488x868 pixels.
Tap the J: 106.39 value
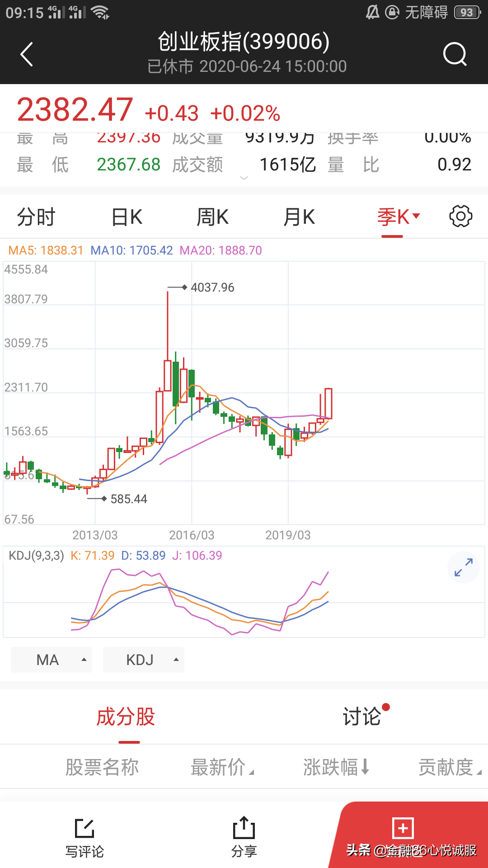coord(197,556)
